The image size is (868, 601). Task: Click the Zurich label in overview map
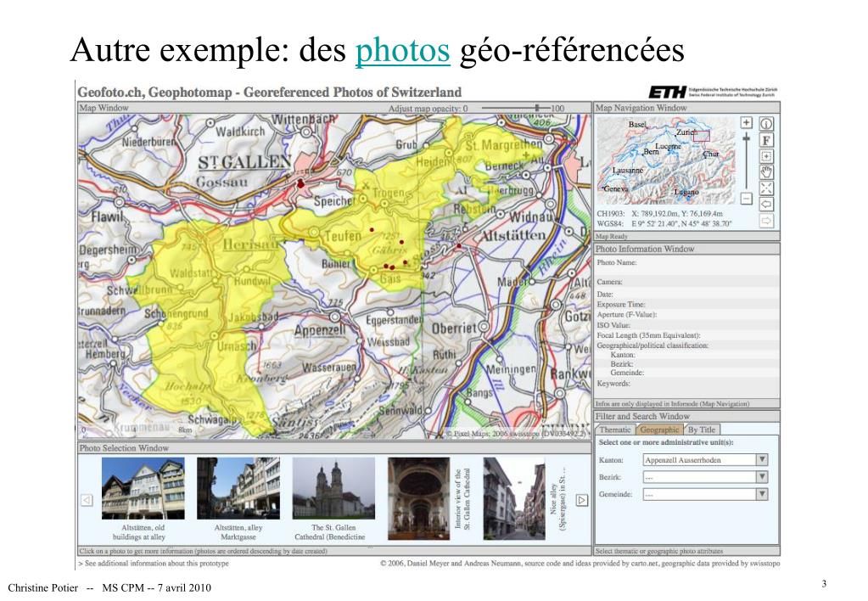coord(686,132)
